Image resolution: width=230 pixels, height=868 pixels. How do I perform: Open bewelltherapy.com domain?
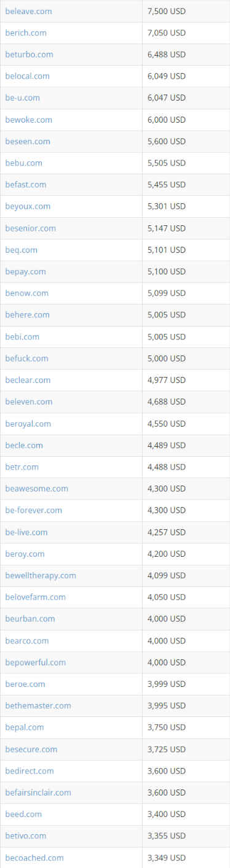click(x=41, y=575)
